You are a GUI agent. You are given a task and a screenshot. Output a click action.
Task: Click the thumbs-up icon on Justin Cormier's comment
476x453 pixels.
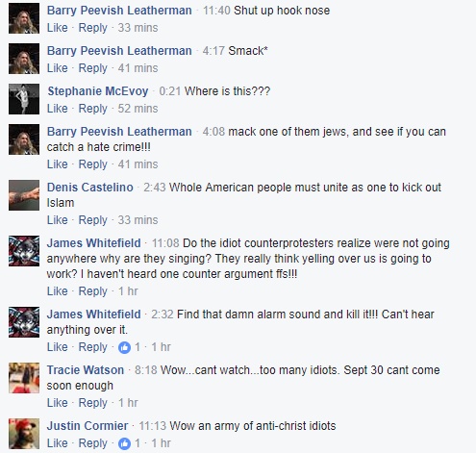pyautogui.click(x=124, y=443)
